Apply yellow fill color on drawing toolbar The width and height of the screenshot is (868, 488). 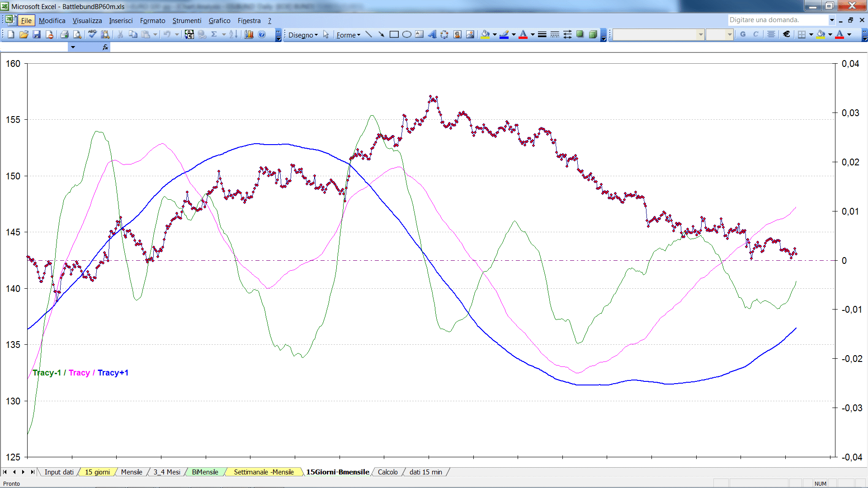[486, 34]
